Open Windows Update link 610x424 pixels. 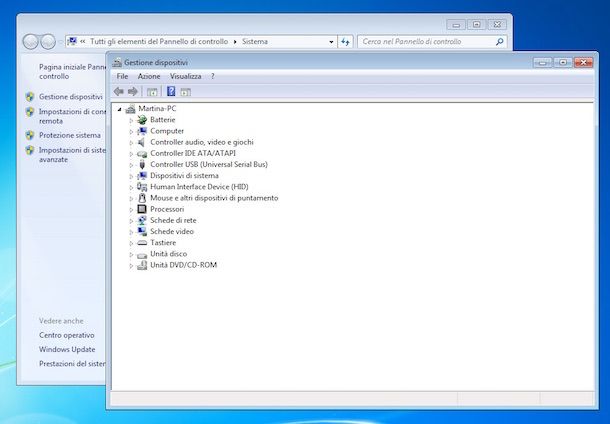pyautogui.click(x=67, y=350)
